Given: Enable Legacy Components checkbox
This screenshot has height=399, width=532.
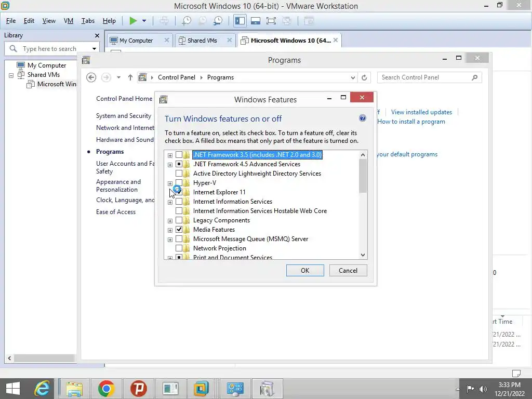Looking at the screenshot, I should pos(179,220).
